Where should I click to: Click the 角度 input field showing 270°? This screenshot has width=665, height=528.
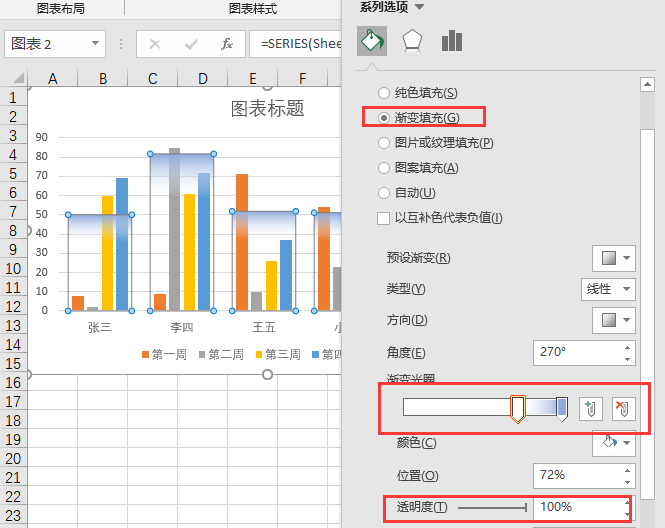click(x=575, y=352)
